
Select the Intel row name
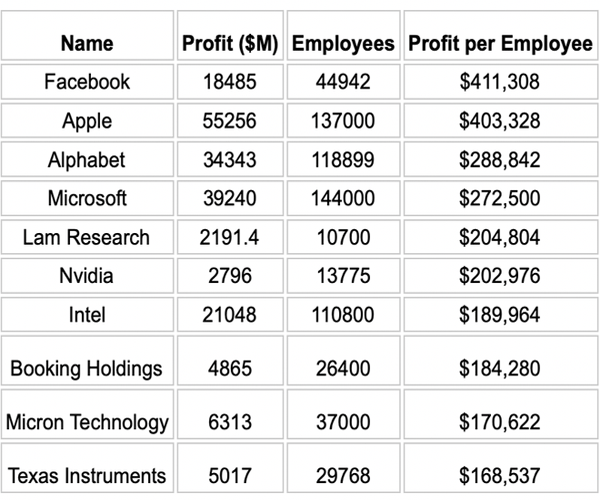(x=87, y=315)
